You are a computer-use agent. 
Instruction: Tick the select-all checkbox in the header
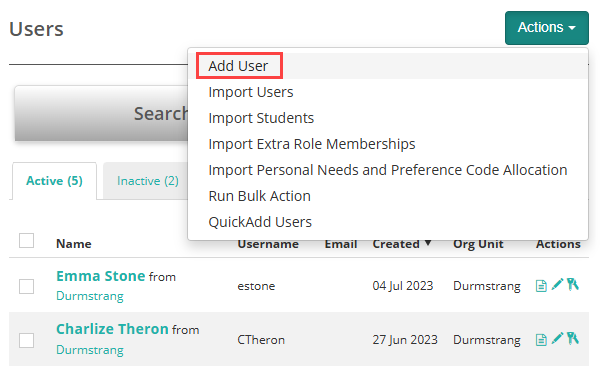26,241
